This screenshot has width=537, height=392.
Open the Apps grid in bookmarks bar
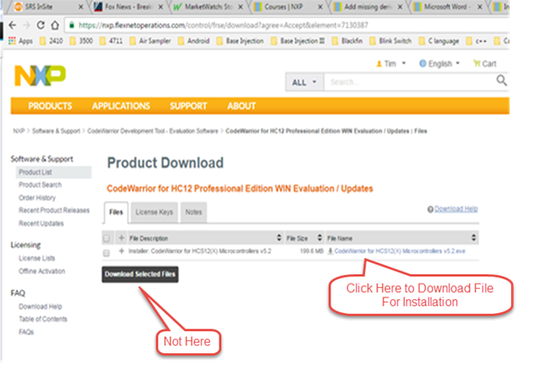(x=20, y=41)
